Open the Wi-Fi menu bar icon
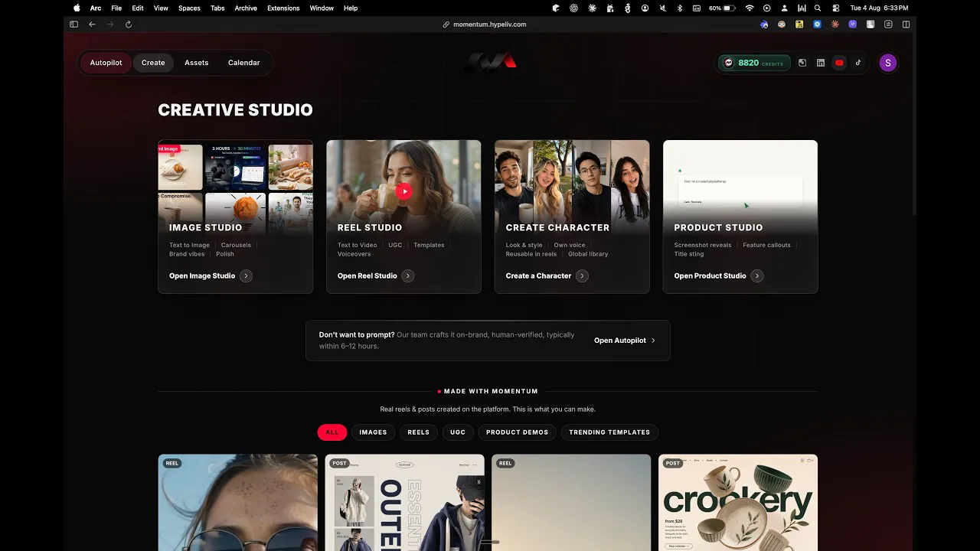The height and width of the screenshot is (551, 980). (x=750, y=8)
